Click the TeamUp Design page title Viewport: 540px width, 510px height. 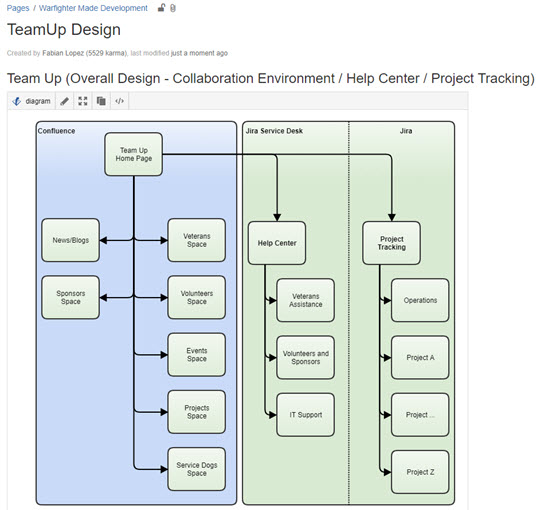64,30
